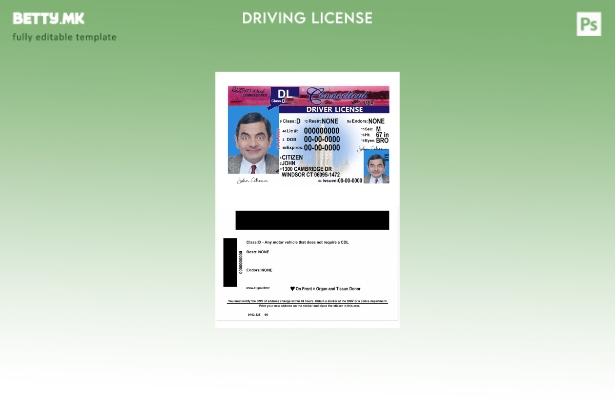Click the DRIVING LICENSE heading

(307, 18)
